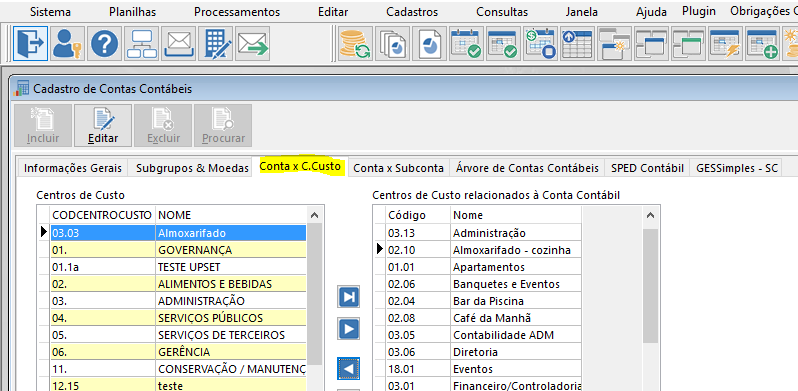
Task: Click the blue question mark help icon
Action: [105, 43]
